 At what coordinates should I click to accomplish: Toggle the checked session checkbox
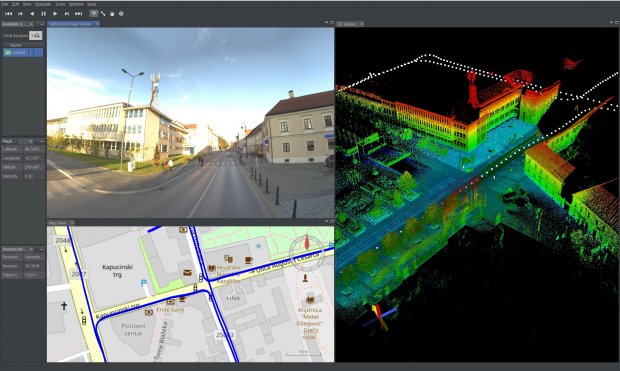pyautogui.click(x=8, y=52)
